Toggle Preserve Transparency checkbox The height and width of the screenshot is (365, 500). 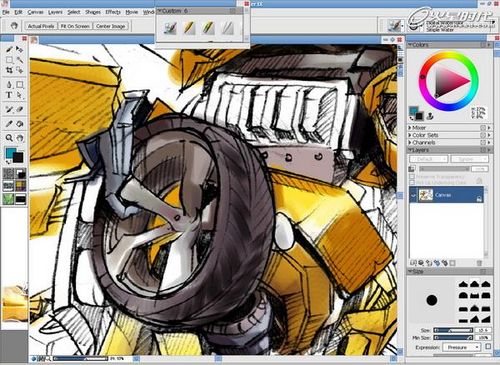[x=412, y=177]
